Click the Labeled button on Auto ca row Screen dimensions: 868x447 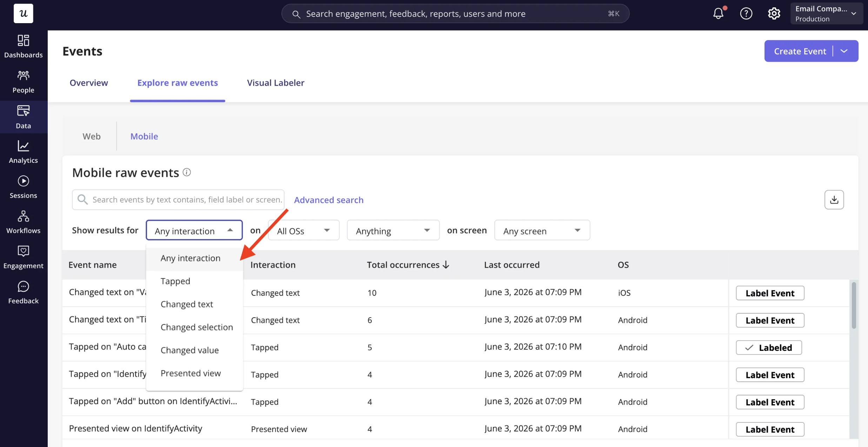769,347
